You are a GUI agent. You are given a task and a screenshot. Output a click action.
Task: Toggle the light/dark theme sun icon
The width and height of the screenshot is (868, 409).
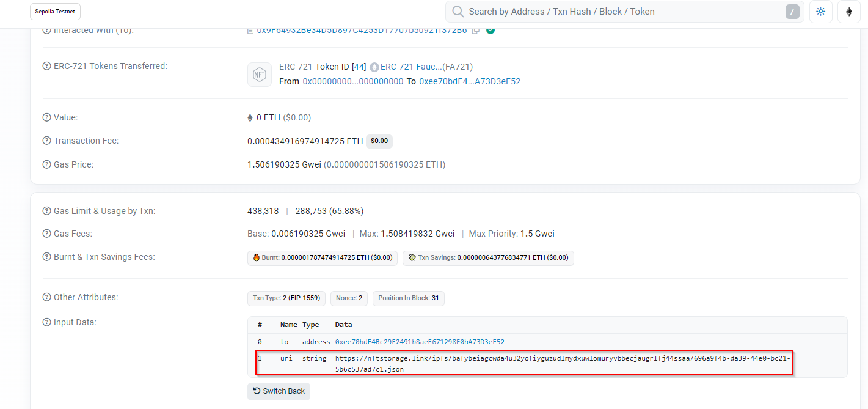click(x=820, y=12)
